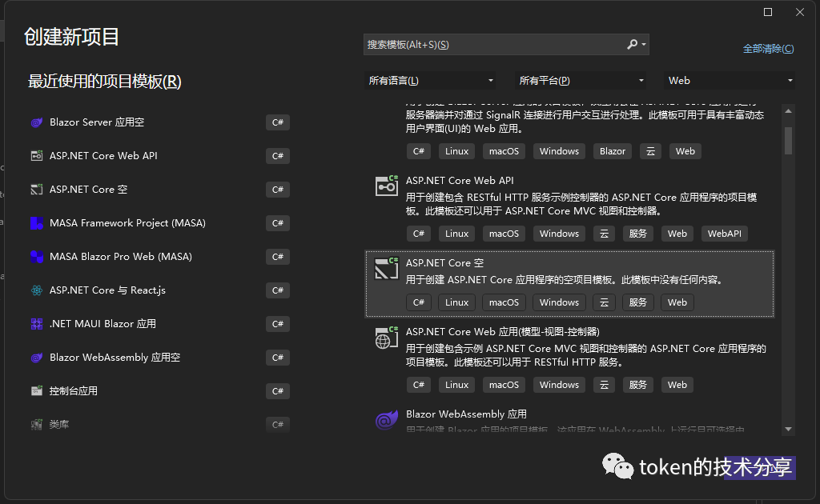Image resolution: width=820 pixels, height=504 pixels.
Task: Select MASA Blazor Pro Web (MASA) template
Action: 159,257
